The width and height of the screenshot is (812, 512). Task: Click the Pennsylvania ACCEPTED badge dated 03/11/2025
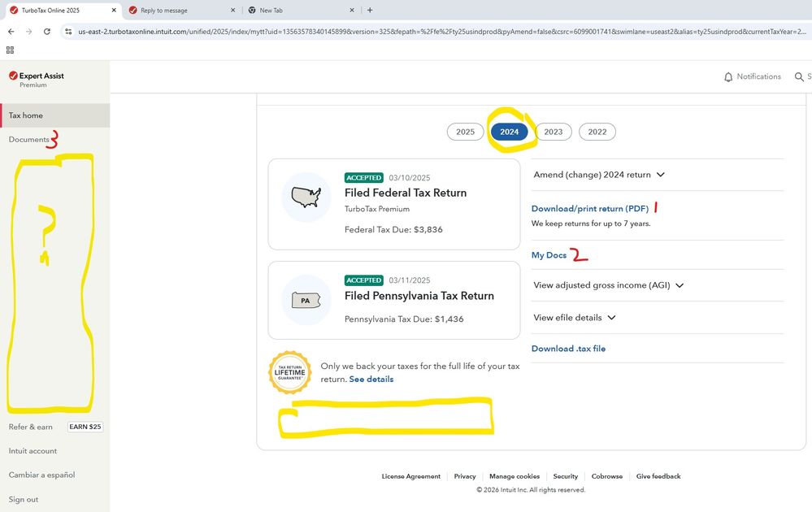(x=363, y=280)
